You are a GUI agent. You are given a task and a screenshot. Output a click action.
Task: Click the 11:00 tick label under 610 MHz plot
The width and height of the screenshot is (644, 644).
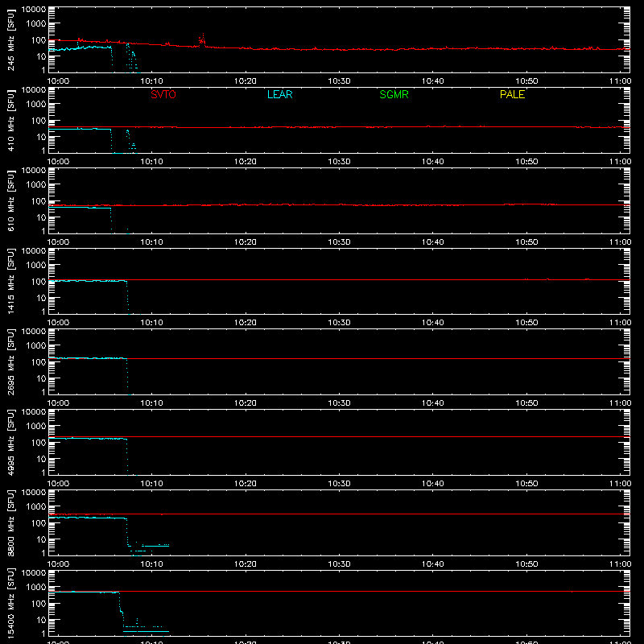point(620,242)
